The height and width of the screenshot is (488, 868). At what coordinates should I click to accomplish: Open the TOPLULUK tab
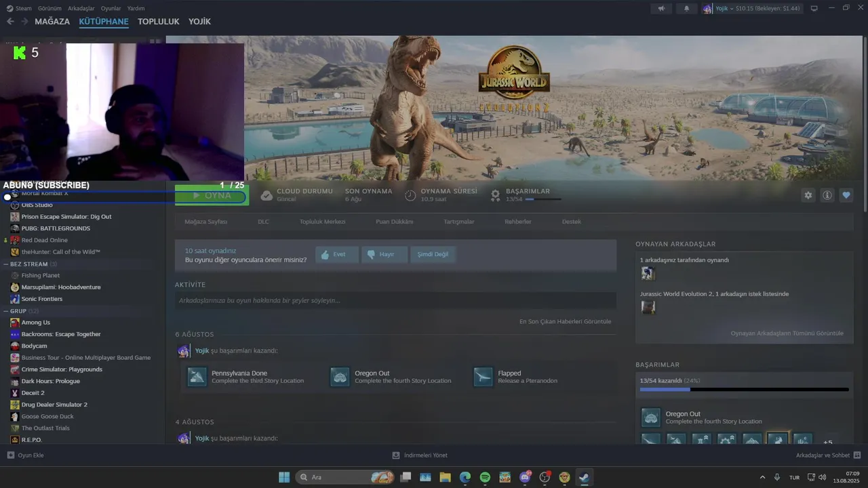coord(159,22)
